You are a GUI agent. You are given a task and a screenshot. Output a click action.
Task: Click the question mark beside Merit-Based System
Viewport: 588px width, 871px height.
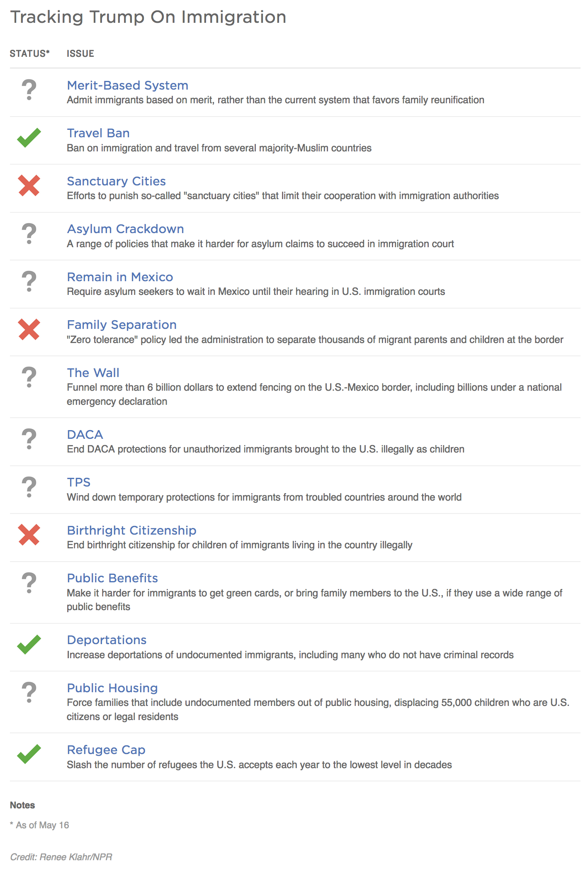click(x=29, y=90)
